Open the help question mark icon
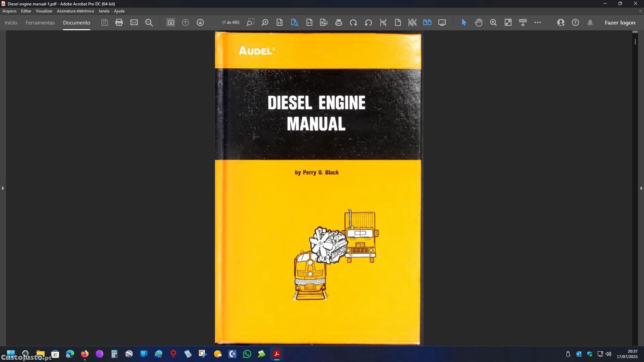The image size is (644, 362). tap(575, 22)
